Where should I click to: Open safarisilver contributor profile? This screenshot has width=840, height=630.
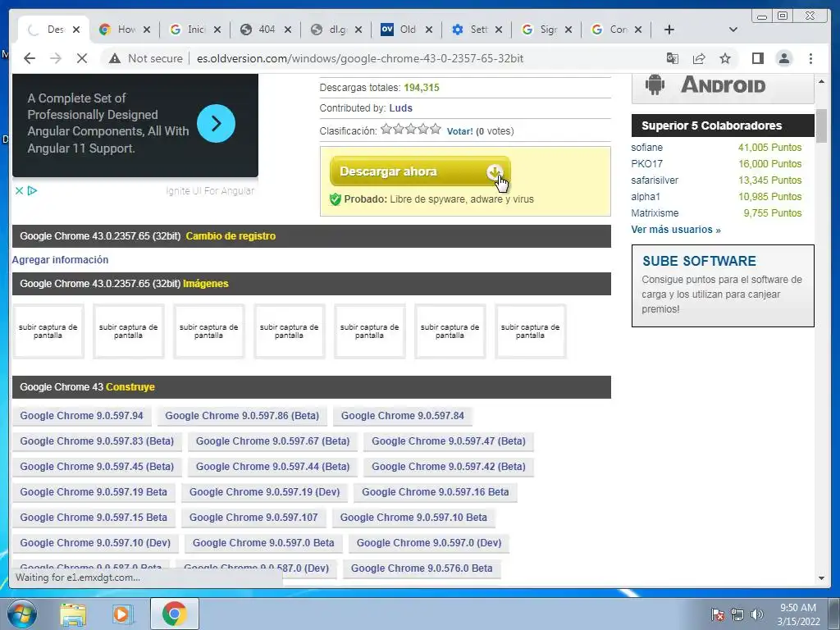(x=655, y=180)
